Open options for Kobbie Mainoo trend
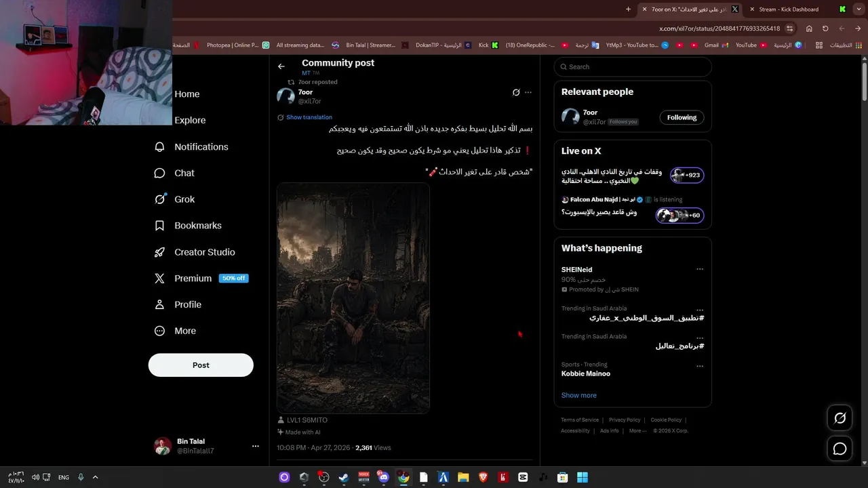The image size is (868, 488). coord(700,367)
